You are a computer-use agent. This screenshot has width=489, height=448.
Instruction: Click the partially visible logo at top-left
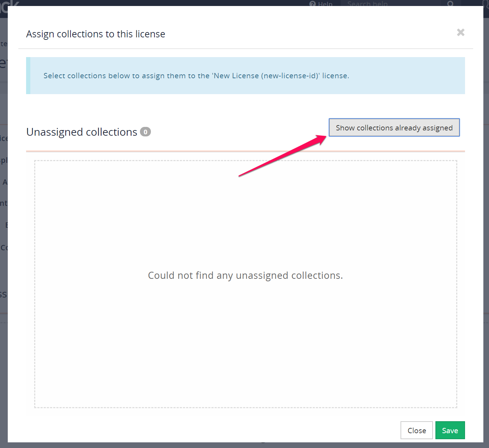pyautogui.click(x=10, y=3)
